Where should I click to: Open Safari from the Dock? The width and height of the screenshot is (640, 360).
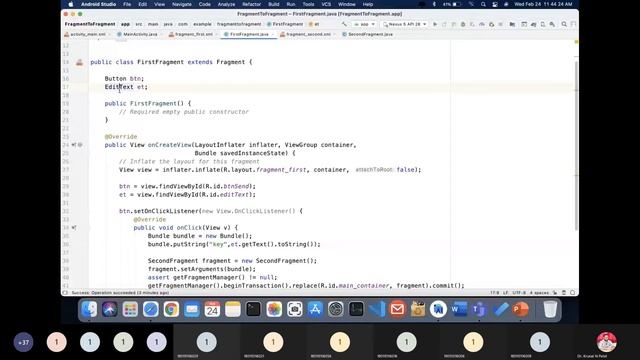click(151, 309)
